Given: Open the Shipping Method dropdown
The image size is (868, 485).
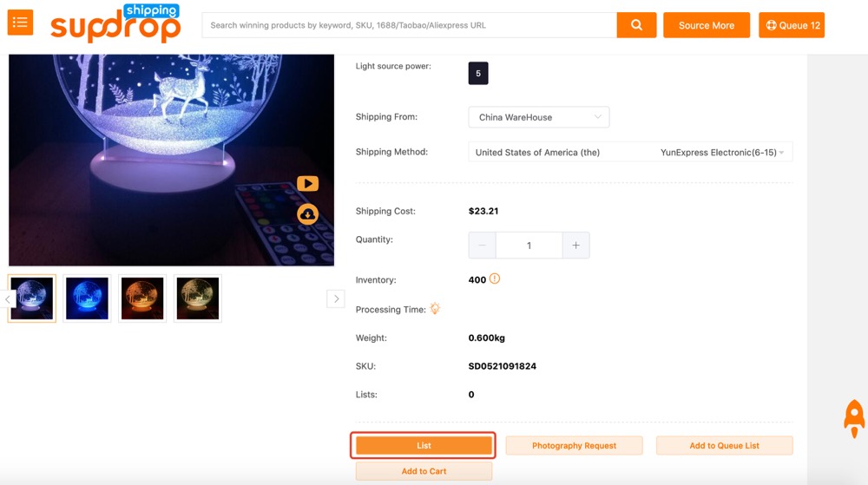Looking at the screenshot, I should pos(630,152).
